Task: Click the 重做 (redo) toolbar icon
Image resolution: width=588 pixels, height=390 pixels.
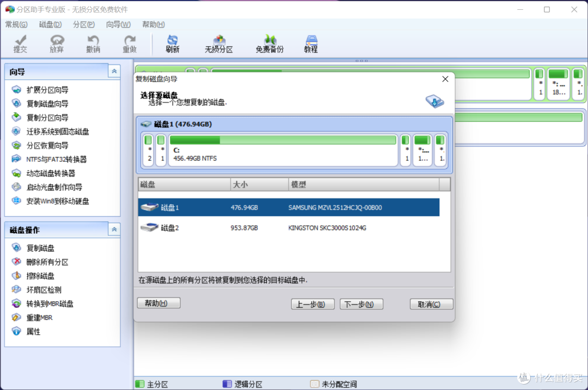Action: [129, 44]
